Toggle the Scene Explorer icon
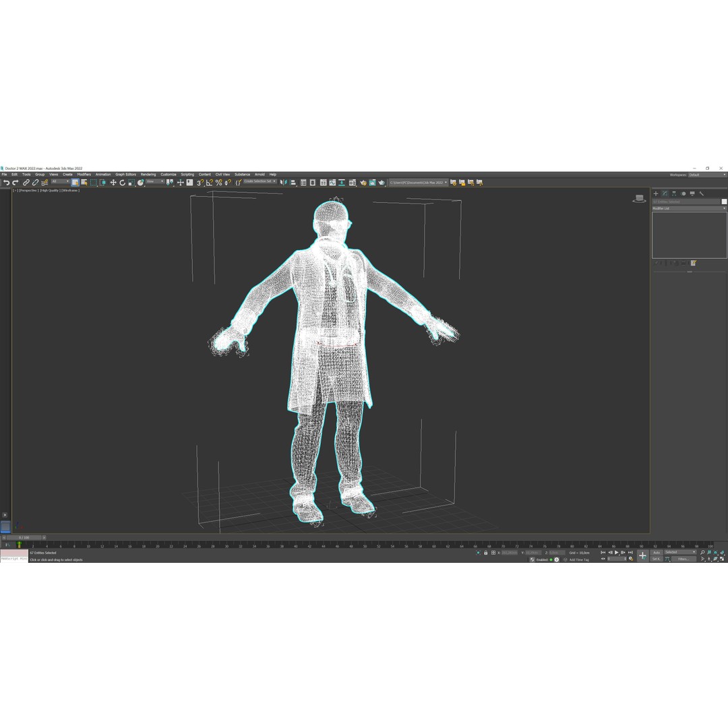 [x=303, y=183]
